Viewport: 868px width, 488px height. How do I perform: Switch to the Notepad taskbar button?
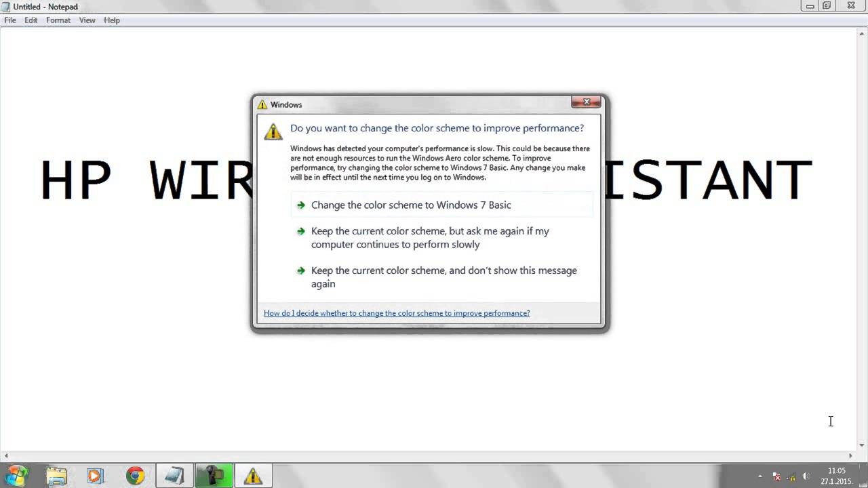[174, 476]
